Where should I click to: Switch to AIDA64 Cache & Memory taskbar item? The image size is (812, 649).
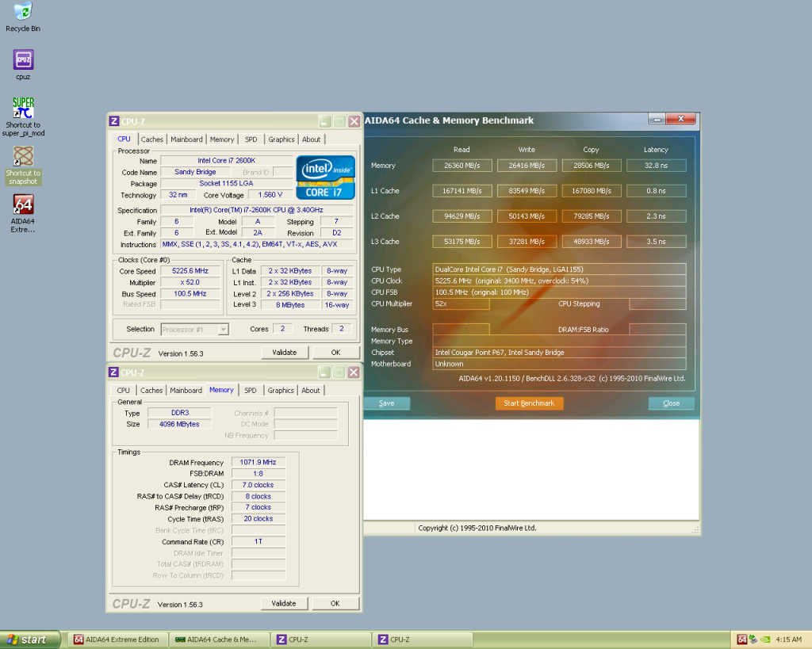[219, 639]
